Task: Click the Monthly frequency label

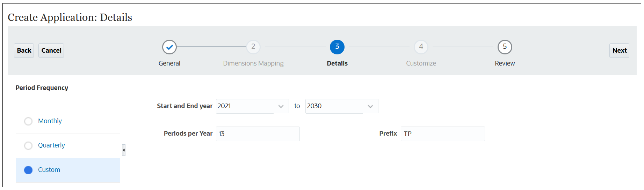Action: (50, 121)
